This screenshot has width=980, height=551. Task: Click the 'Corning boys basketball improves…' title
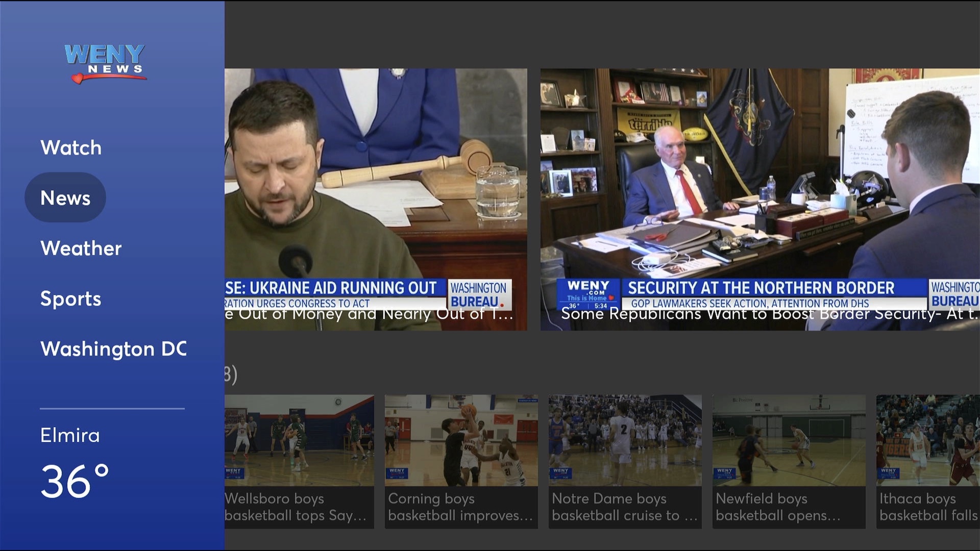coord(460,507)
